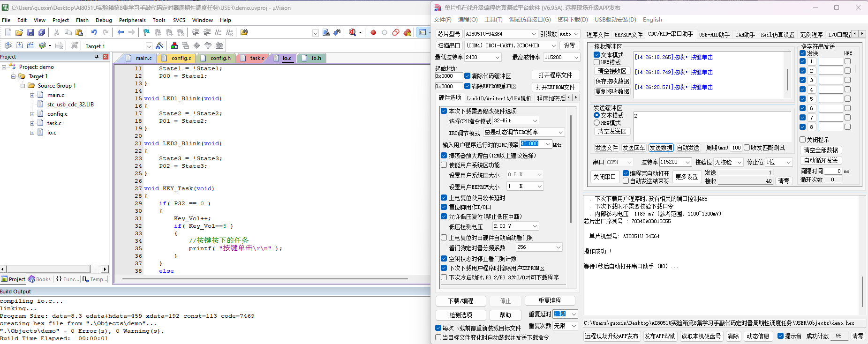Viewport: 868px width, 344px height.
Task: Click the Rebuild all target files icon
Action: coord(30,45)
